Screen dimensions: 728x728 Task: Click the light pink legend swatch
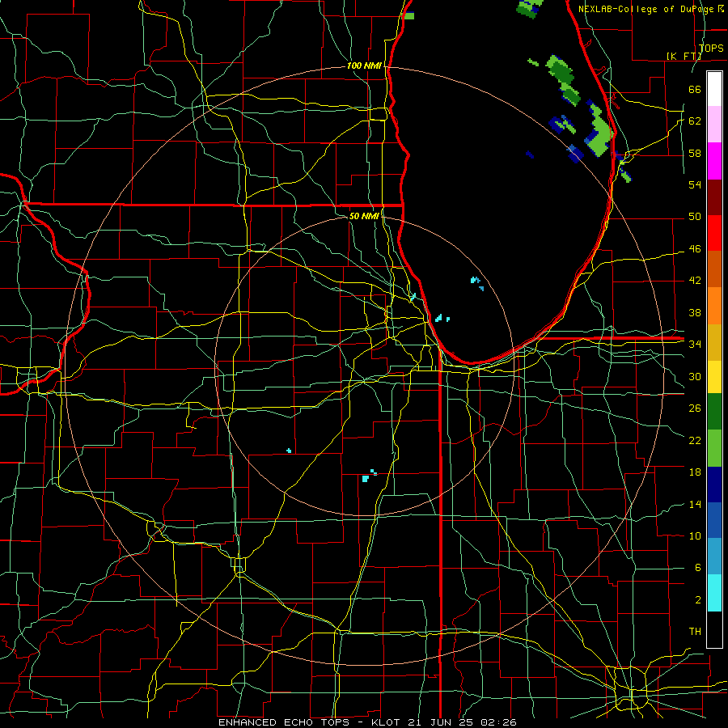click(x=714, y=125)
